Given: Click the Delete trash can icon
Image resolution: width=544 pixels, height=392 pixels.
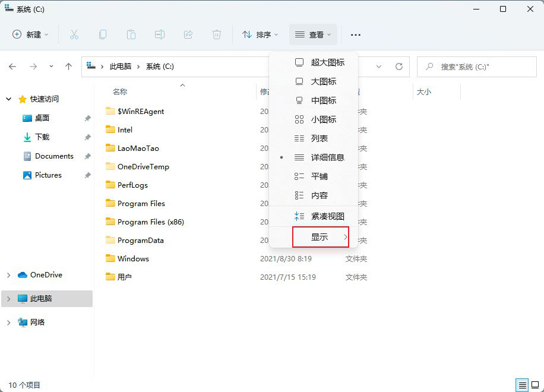Looking at the screenshot, I should (x=217, y=34).
